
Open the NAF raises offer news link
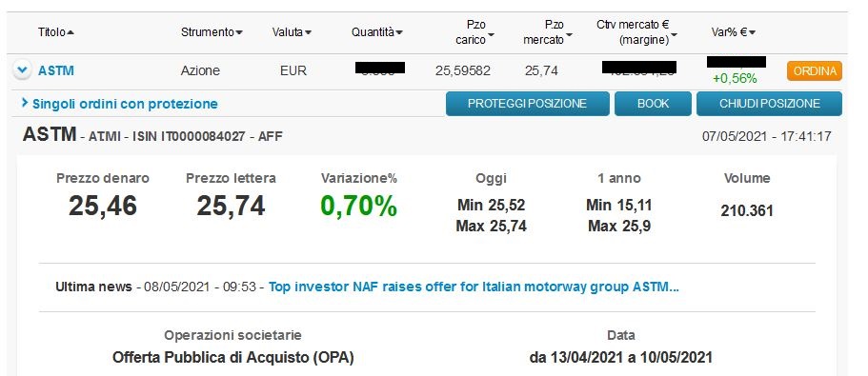474,287
